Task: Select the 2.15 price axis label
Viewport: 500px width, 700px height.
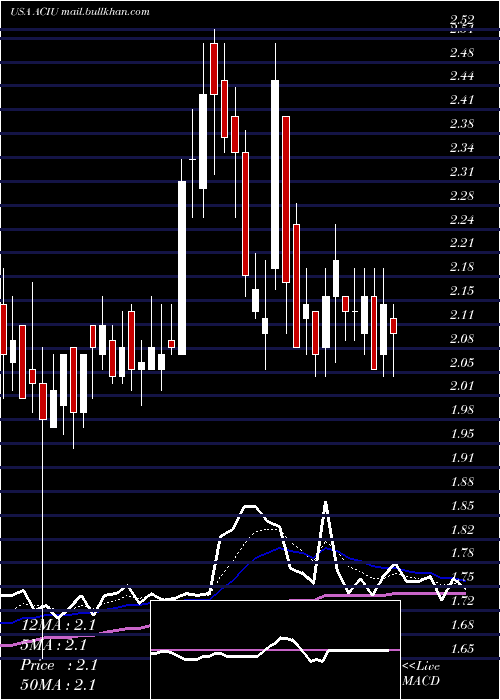Action: [461, 291]
